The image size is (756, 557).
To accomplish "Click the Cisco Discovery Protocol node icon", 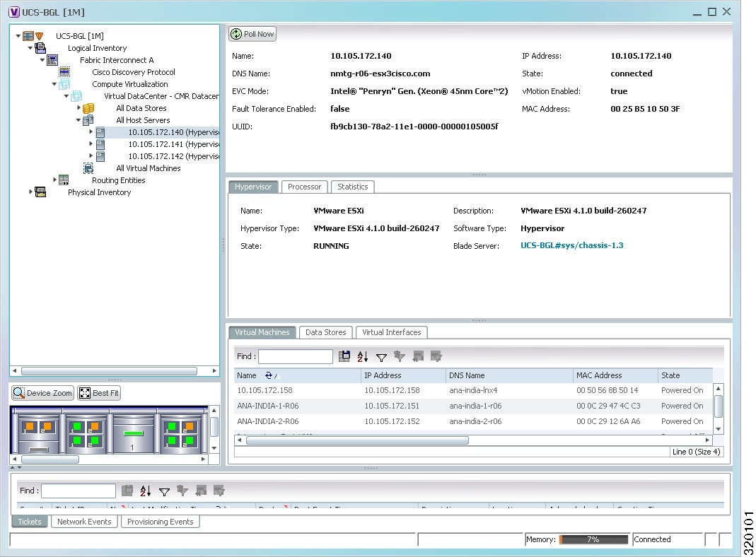I will pos(64,72).
